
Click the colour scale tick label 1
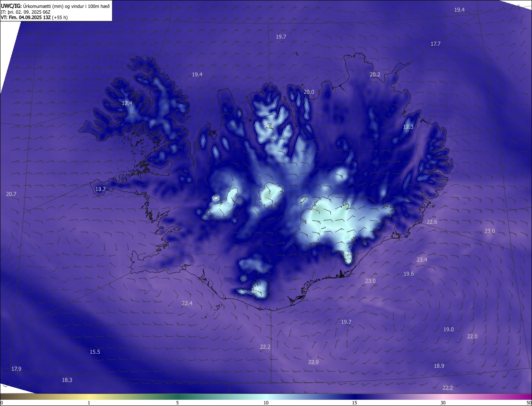coord(89,403)
